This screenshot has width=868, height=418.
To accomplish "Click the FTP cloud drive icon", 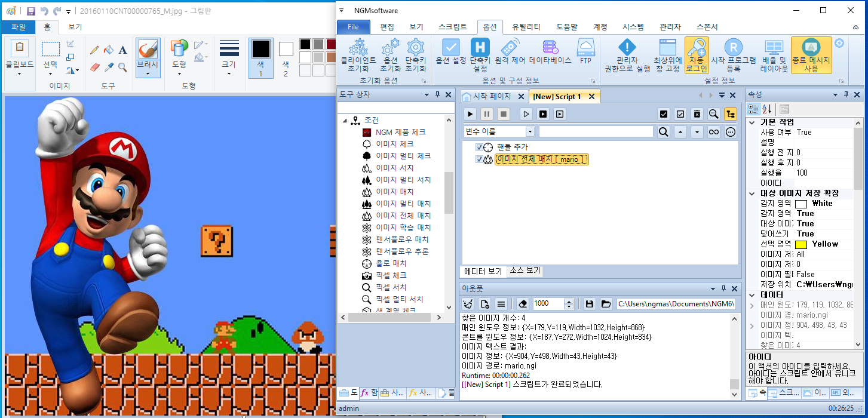I will 585,47.
